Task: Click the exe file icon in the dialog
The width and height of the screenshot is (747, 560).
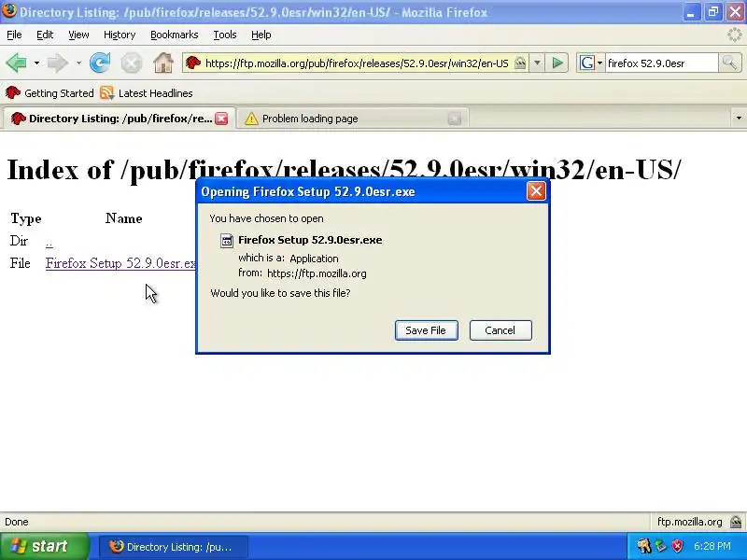Action: tap(227, 241)
